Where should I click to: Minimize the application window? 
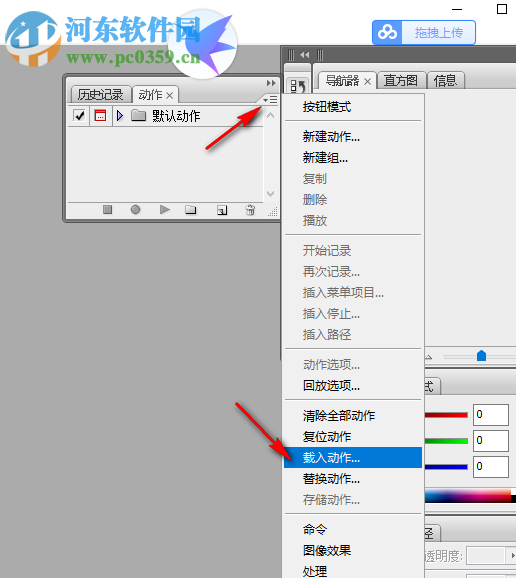click(457, 9)
